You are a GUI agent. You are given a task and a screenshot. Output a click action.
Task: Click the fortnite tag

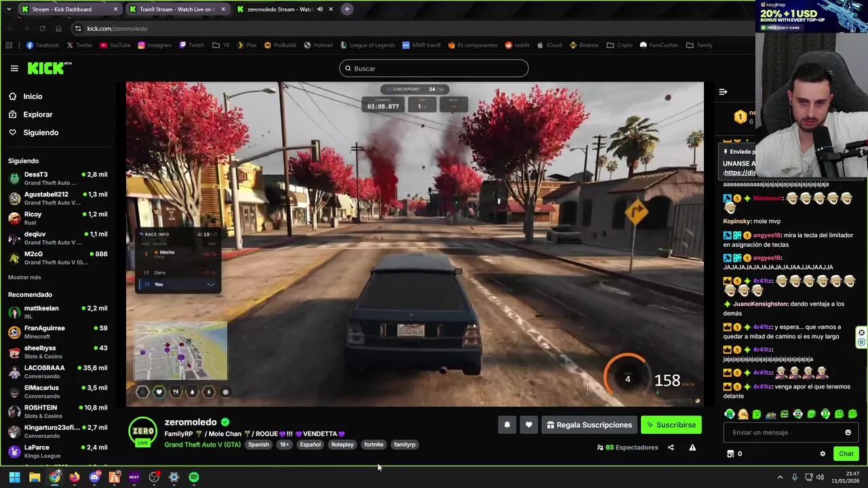click(374, 445)
